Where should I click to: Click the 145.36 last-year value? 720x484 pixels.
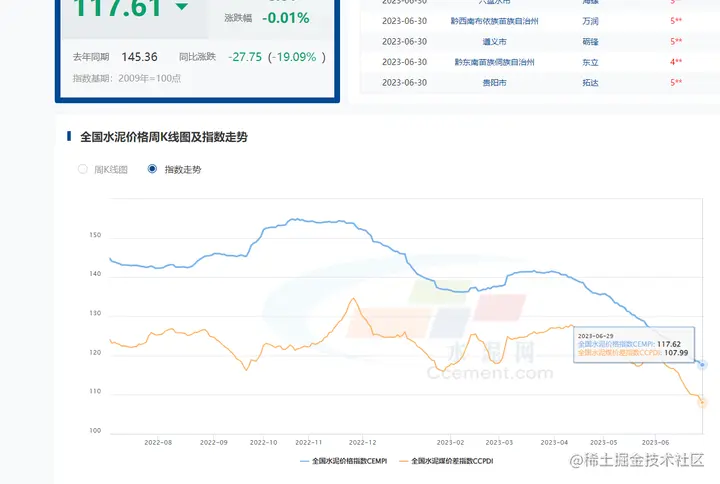139,57
